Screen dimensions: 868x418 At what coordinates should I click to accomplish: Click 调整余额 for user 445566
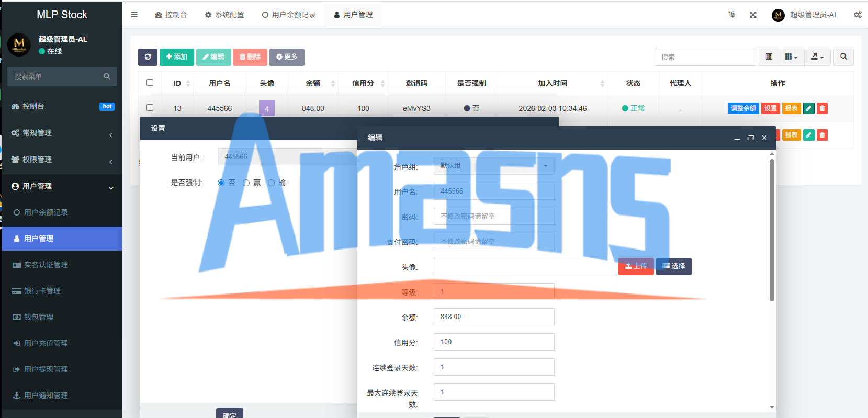pyautogui.click(x=743, y=108)
